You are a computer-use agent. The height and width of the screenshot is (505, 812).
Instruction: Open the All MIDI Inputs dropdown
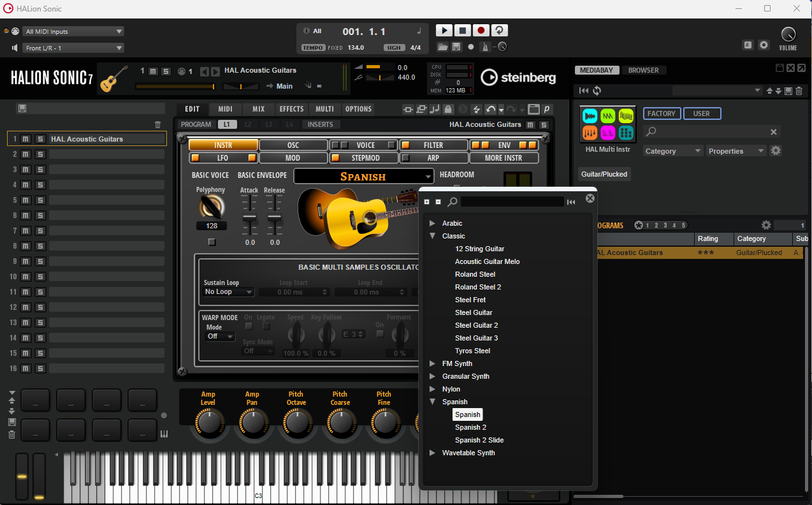tap(73, 31)
